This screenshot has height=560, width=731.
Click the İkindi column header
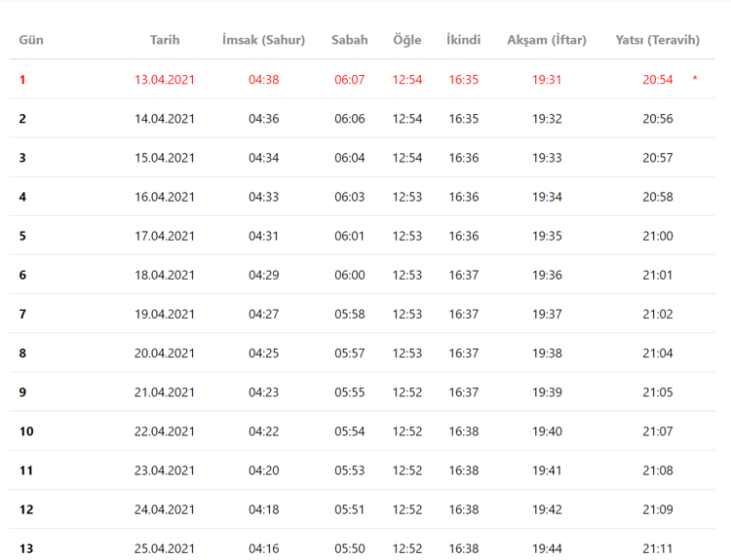464,40
